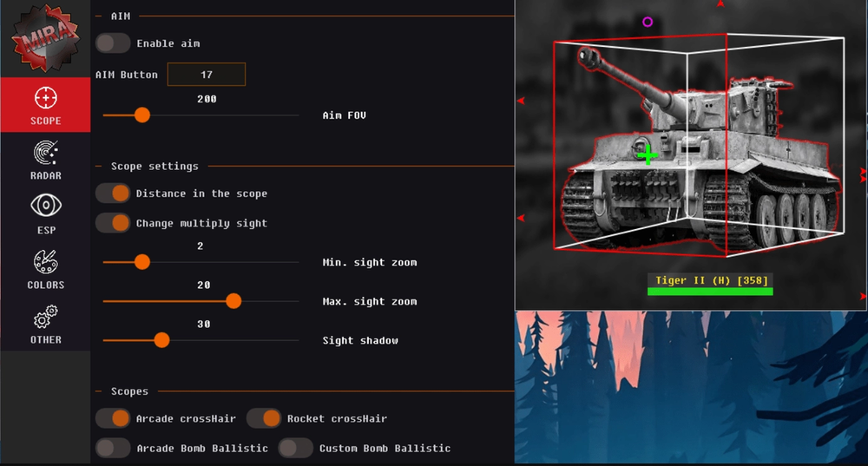This screenshot has height=466, width=868.
Task: Toggle Arcade crossHair switch
Action: click(113, 418)
